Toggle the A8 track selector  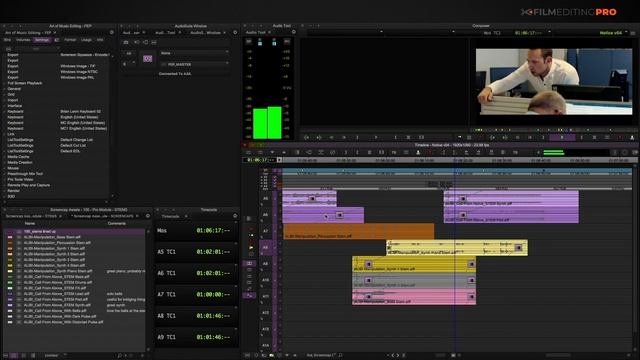[265, 247]
